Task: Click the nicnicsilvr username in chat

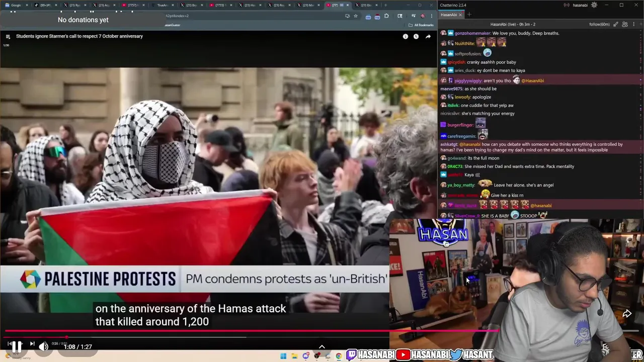Action: tap(449, 114)
